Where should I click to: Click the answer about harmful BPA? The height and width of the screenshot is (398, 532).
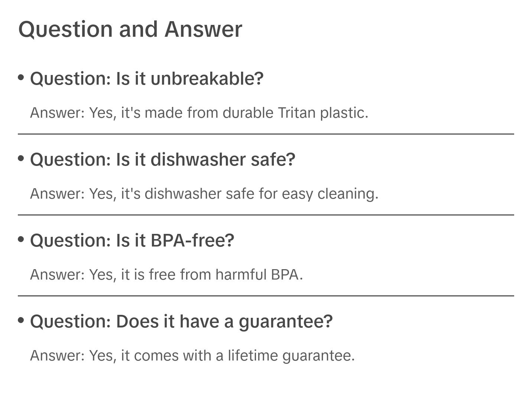tap(166, 275)
